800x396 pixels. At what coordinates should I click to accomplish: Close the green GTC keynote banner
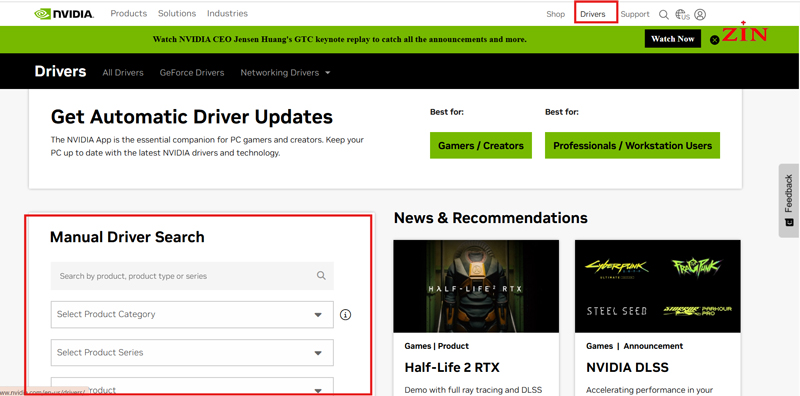click(x=715, y=40)
